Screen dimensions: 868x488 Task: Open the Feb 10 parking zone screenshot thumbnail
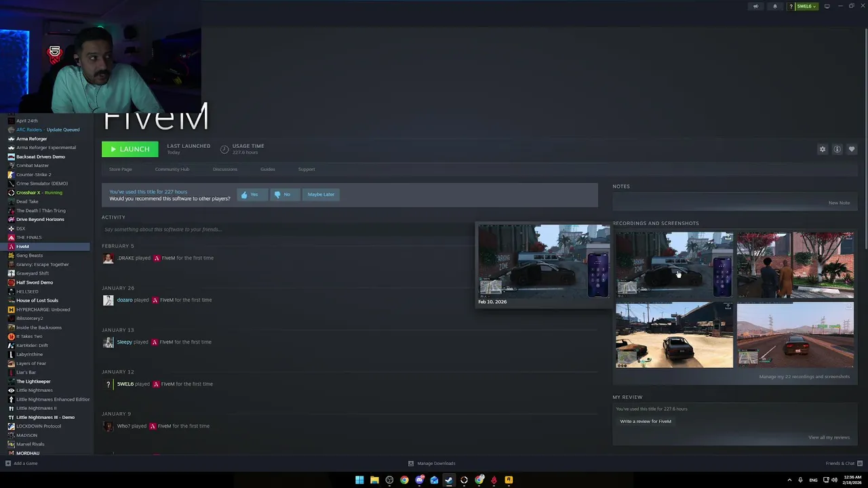674,264
